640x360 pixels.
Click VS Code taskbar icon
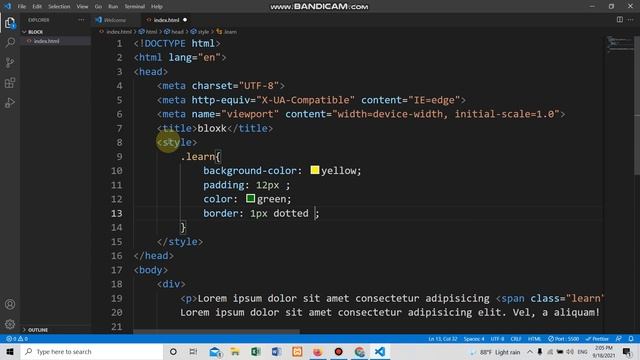[x=380, y=352]
